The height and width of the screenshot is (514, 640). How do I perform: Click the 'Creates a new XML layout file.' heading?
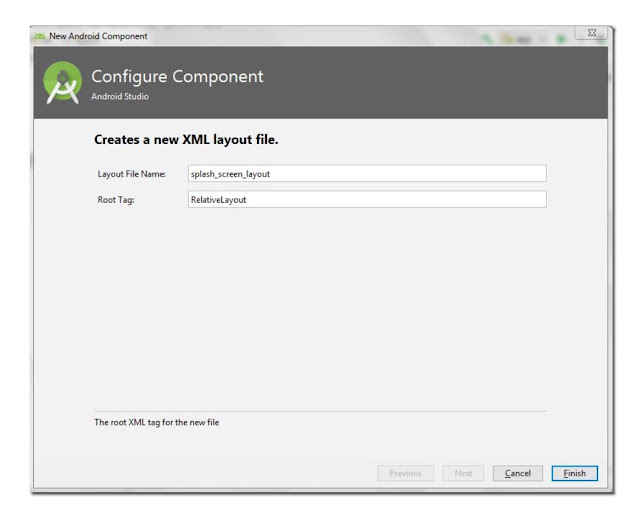tap(186, 140)
